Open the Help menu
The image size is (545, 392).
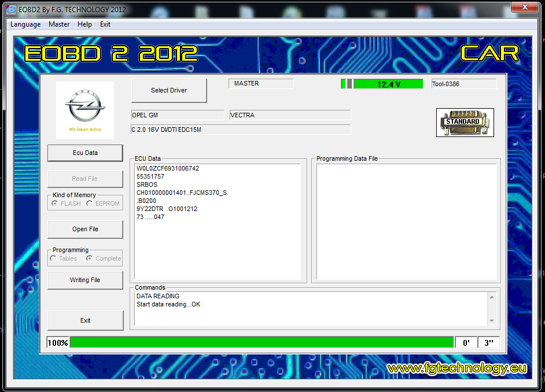tap(84, 24)
